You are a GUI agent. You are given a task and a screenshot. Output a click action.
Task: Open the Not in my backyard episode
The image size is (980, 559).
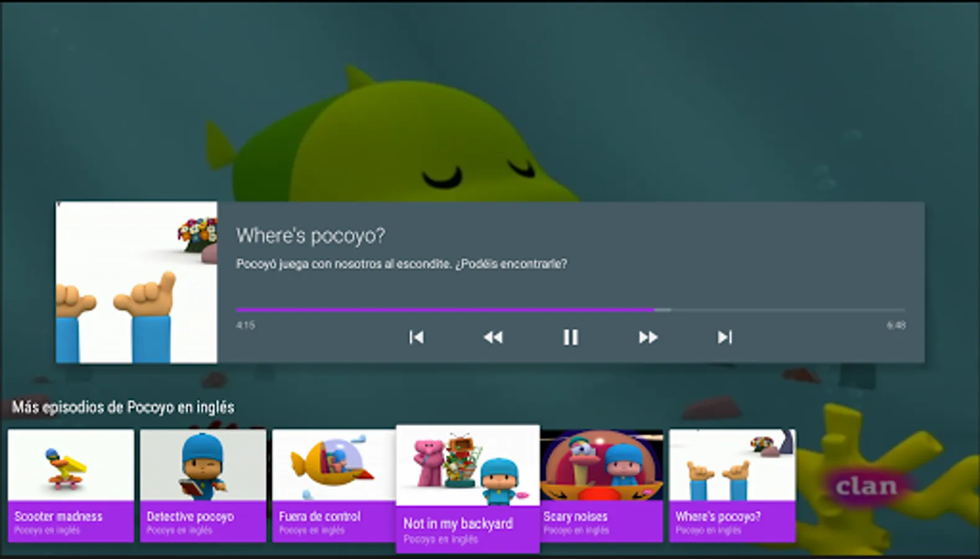tap(468, 489)
